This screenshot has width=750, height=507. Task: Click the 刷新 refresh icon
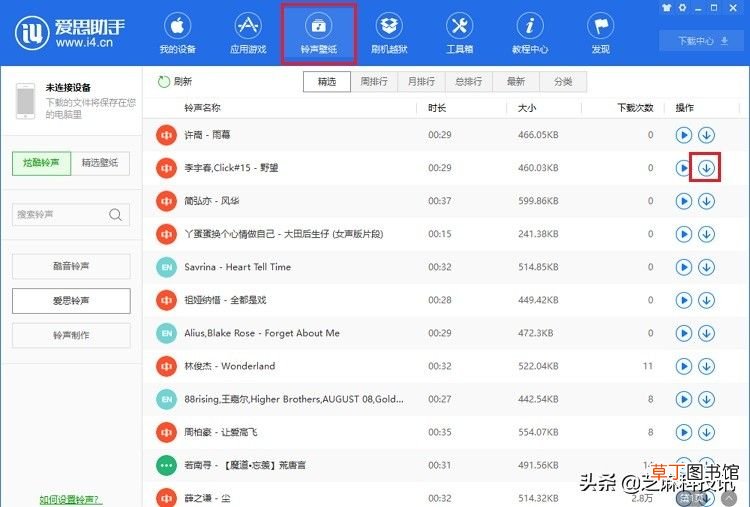point(164,82)
